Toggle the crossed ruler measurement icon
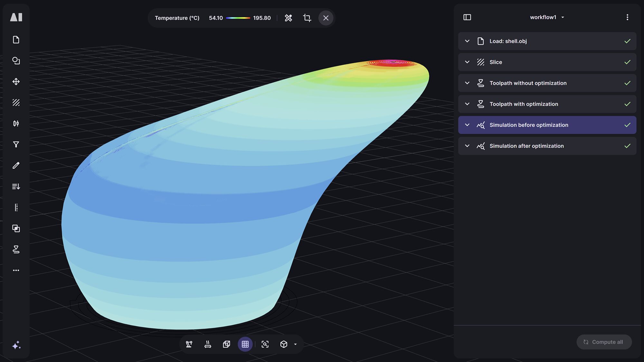The height and width of the screenshot is (362, 644). 288,18
